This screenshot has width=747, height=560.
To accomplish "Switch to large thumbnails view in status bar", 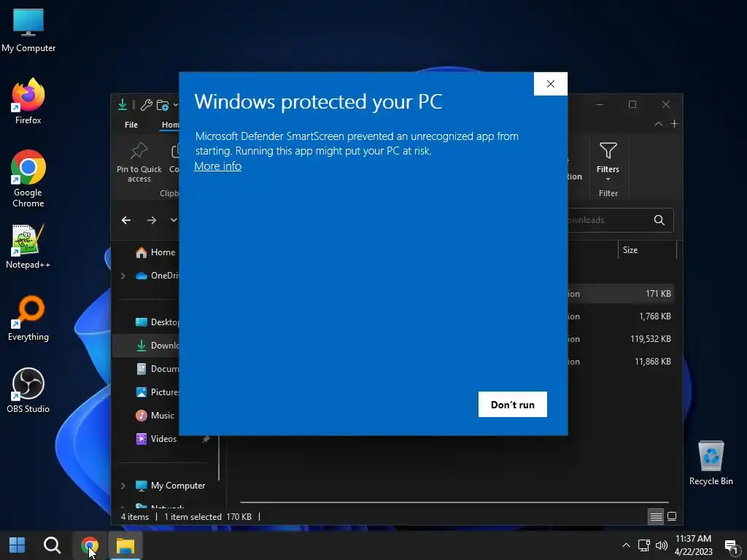I will click(672, 517).
